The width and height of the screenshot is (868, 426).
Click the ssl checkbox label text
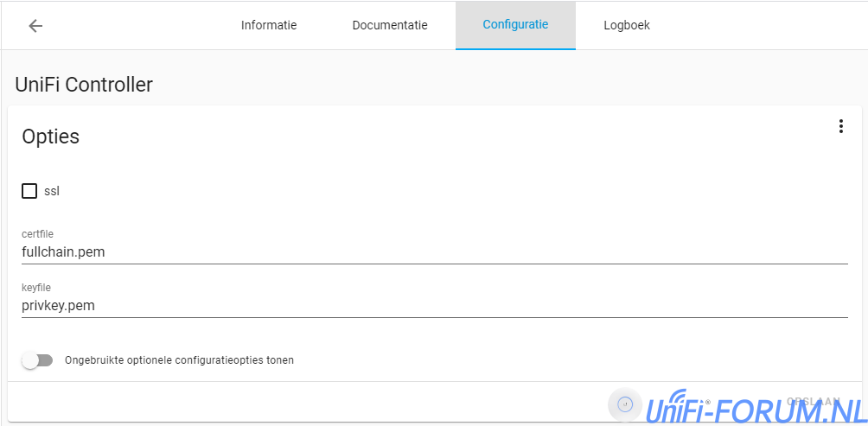[x=52, y=191]
